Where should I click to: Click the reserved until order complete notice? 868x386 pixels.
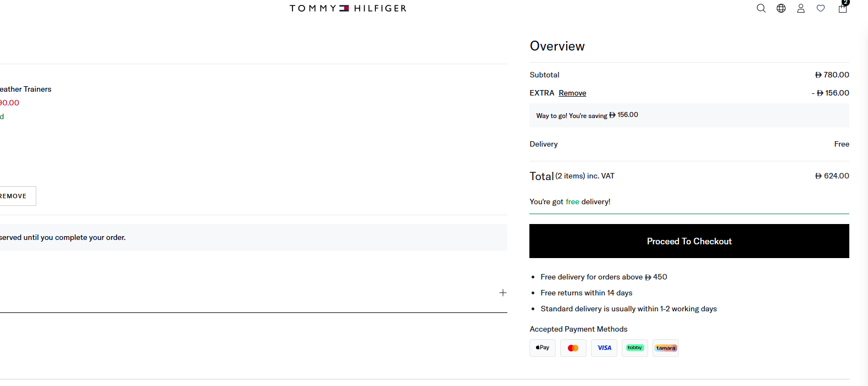click(x=253, y=237)
